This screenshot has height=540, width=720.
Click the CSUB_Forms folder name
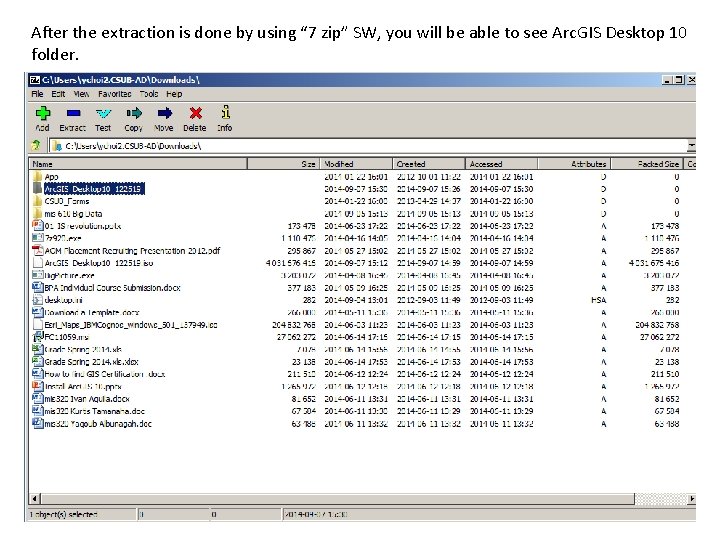[x=67, y=201]
